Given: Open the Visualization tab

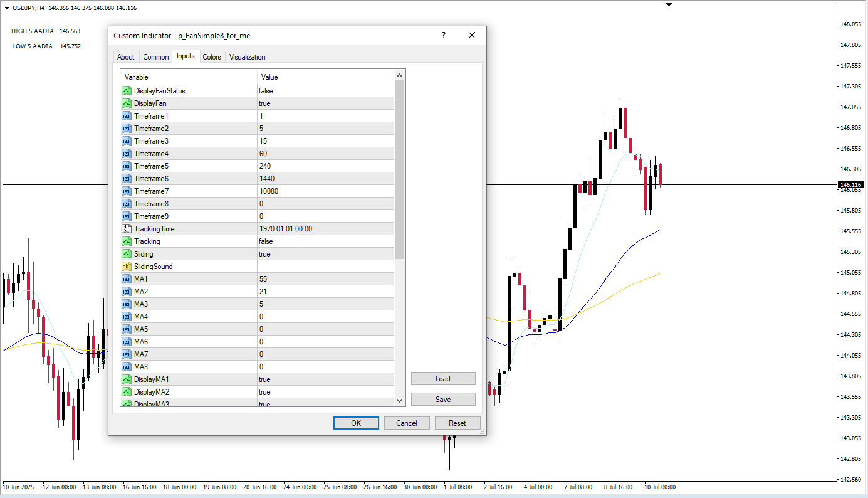Looking at the screenshot, I should 247,57.
